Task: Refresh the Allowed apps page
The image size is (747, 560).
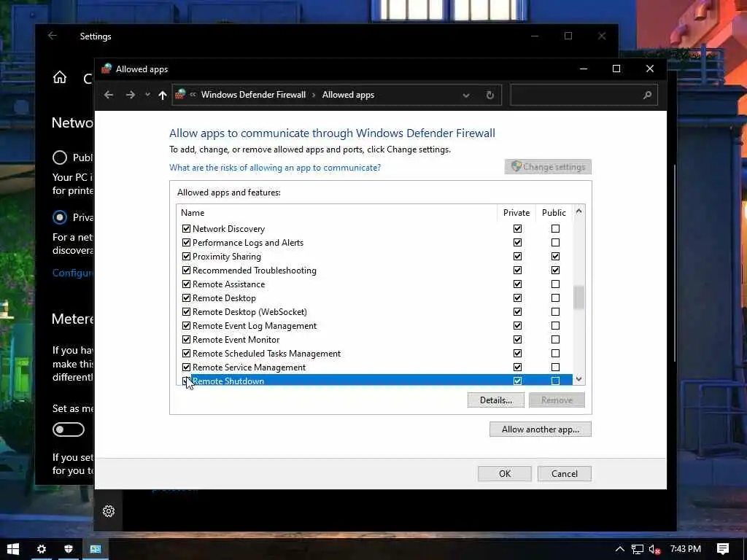Action: coord(489,96)
